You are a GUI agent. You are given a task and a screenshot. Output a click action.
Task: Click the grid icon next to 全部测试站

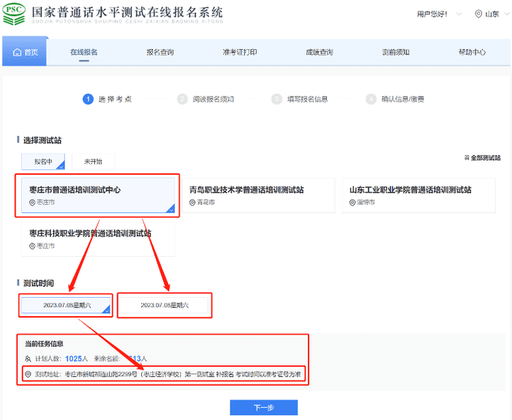[467, 158]
